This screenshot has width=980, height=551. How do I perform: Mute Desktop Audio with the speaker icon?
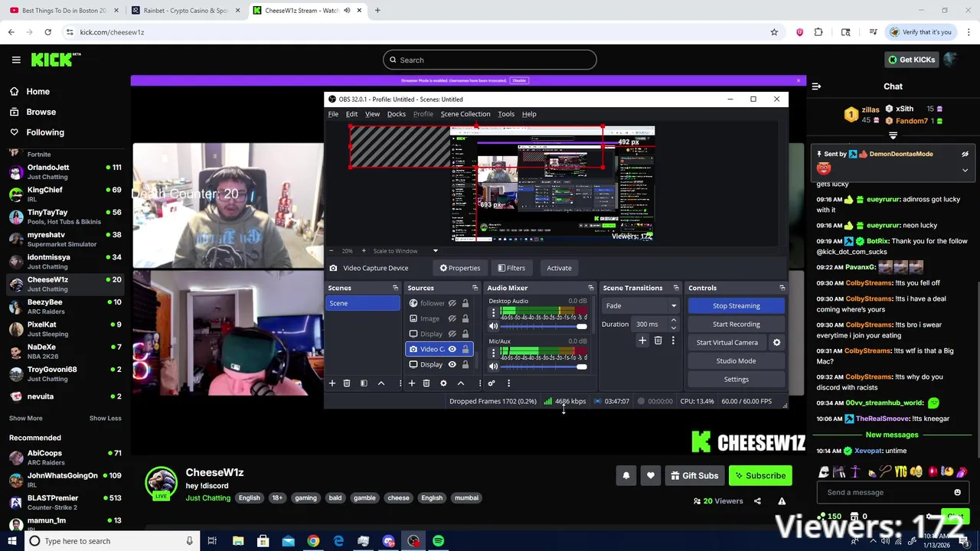point(494,327)
